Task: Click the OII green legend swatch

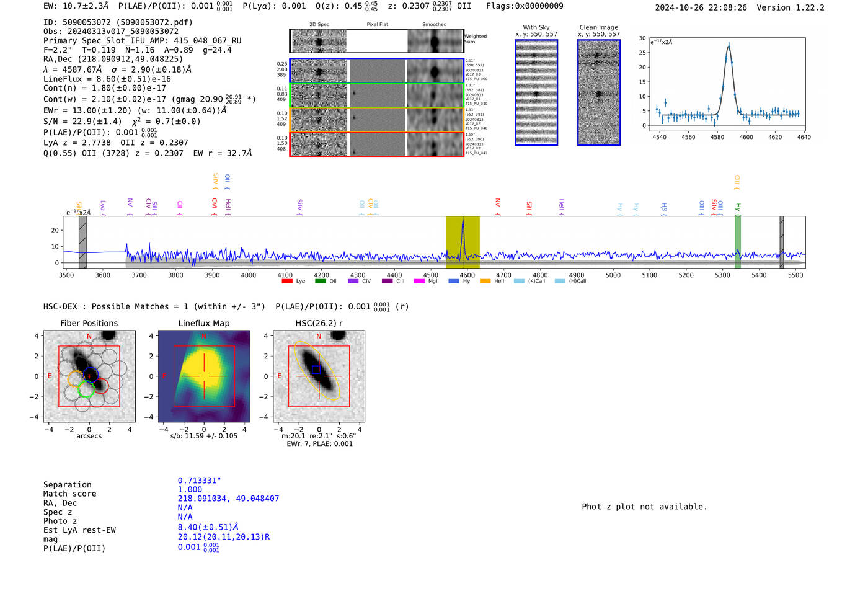Action: pos(320,281)
